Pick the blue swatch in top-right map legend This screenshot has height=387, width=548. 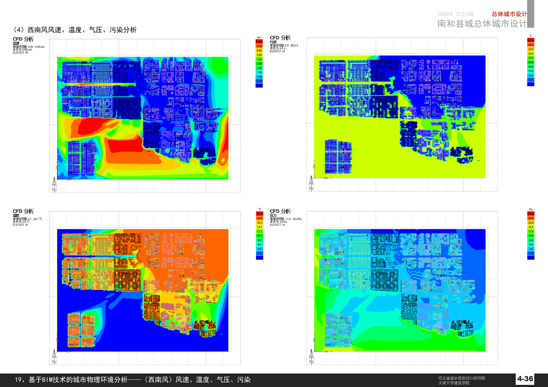[531, 84]
